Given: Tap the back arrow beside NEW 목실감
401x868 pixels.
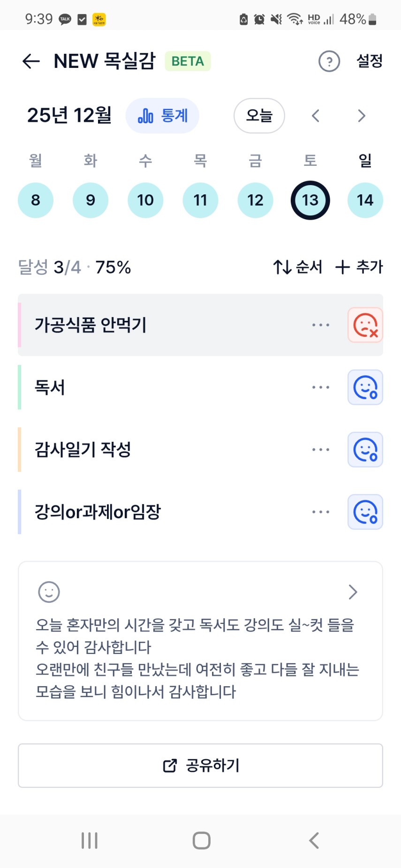Looking at the screenshot, I should click(31, 61).
